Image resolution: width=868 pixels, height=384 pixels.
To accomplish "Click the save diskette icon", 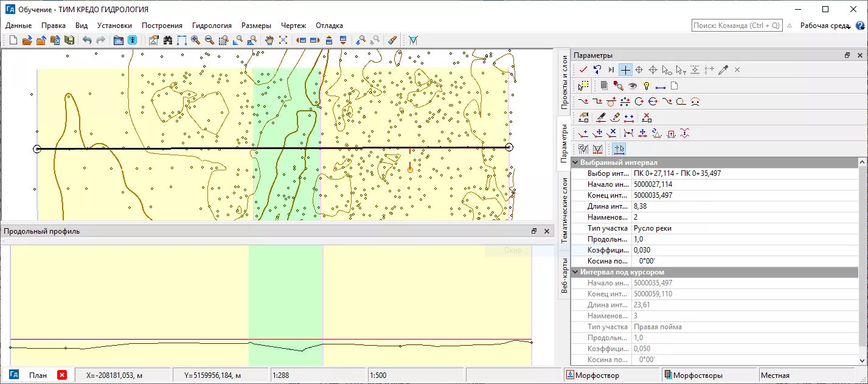I will [x=69, y=40].
